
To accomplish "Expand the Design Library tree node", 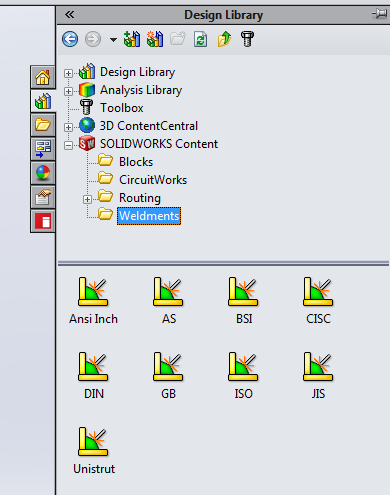I will click(x=68, y=73).
